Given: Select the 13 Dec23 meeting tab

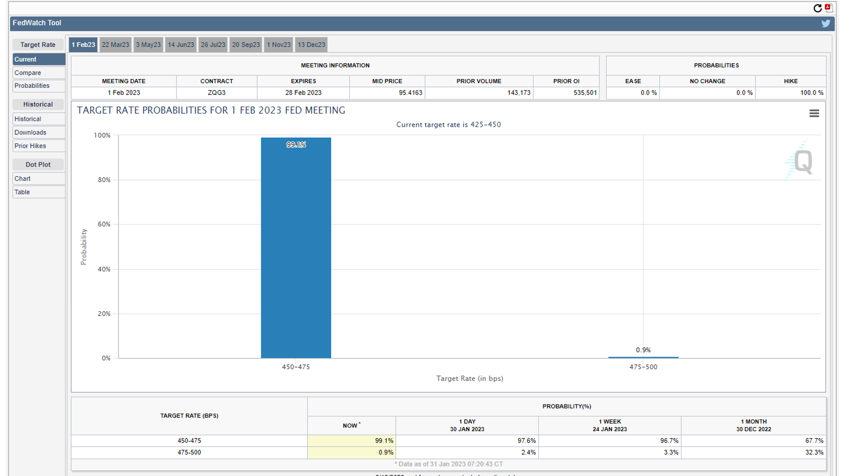Looking at the screenshot, I should click(x=311, y=45).
